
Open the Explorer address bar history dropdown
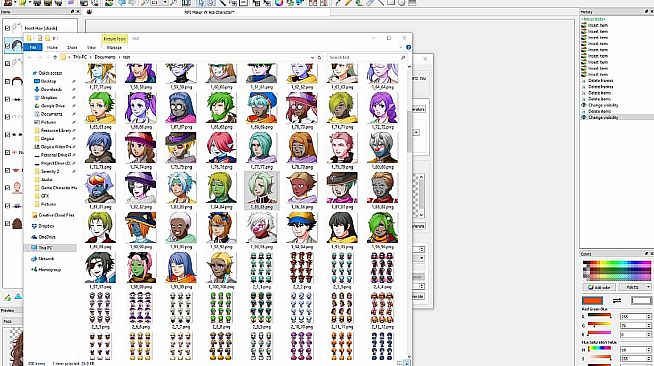(312, 58)
